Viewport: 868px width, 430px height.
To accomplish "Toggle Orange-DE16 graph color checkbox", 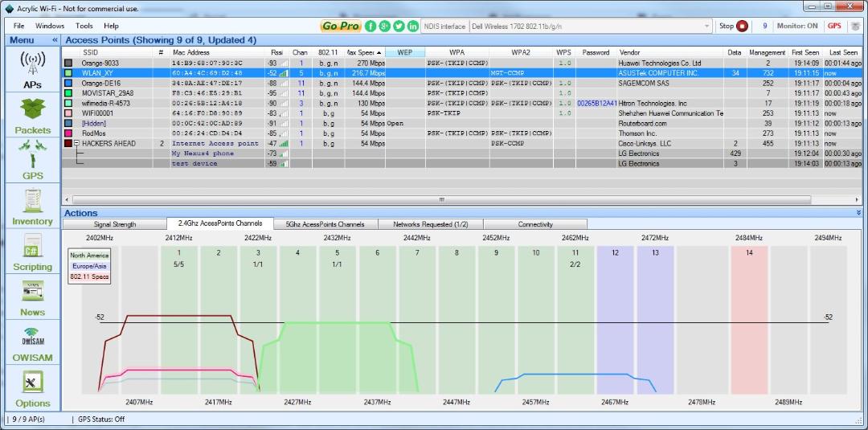I will point(68,83).
